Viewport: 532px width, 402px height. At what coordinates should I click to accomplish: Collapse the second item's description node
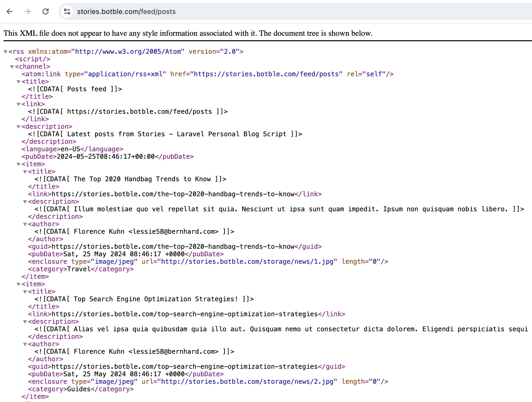point(25,322)
